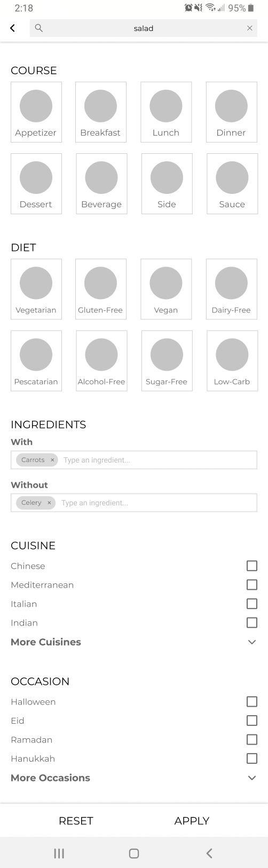
Task: Choose the Dessert course tile
Action: tap(36, 184)
